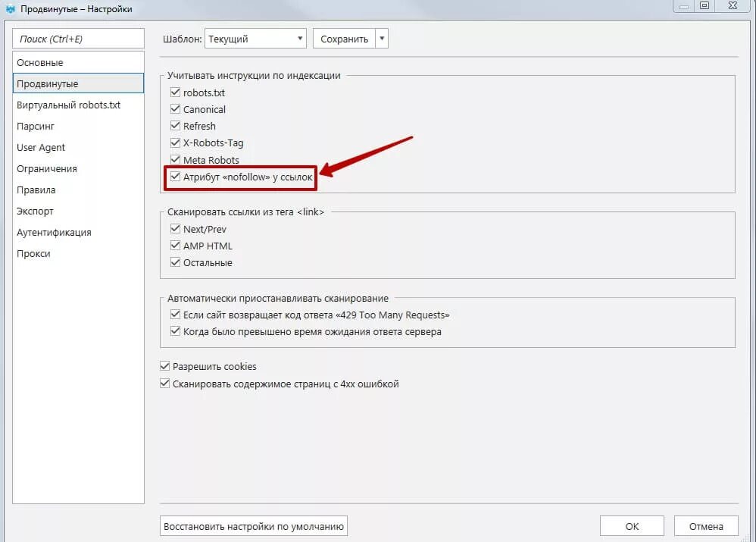Uncheck the Refresh option
Viewport: 756px width, 542px height.
tap(175, 126)
